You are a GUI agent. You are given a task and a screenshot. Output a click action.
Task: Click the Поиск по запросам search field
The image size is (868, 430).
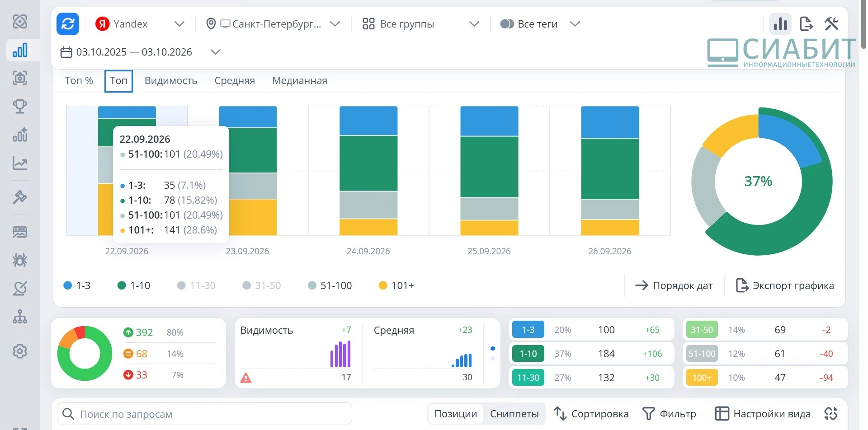204,414
